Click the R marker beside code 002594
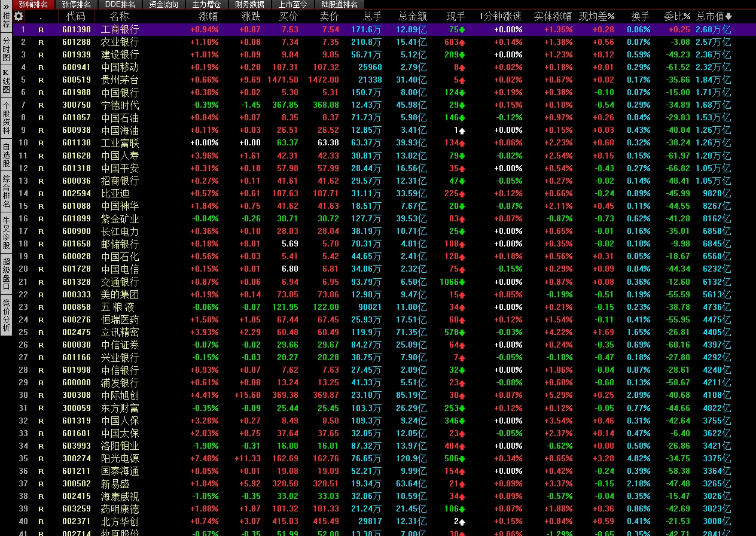 pos(41,193)
